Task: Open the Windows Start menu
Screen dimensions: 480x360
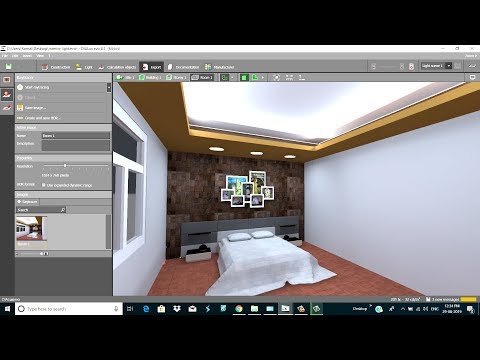Action: tap(7, 309)
